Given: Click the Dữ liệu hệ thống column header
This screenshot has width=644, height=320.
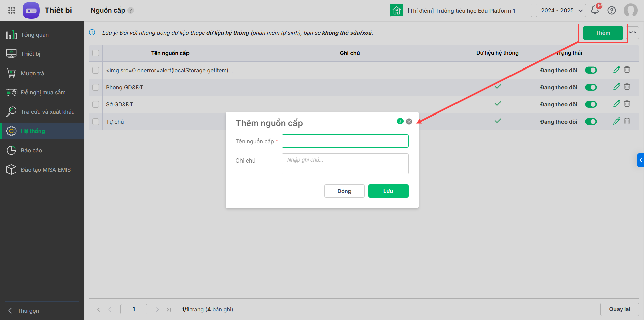Looking at the screenshot, I should [x=497, y=53].
